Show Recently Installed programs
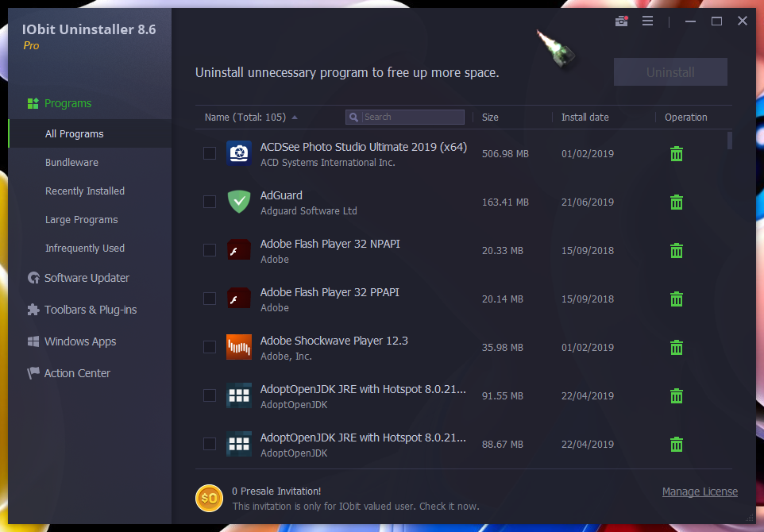Screen dimensions: 764x532 coord(85,191)
